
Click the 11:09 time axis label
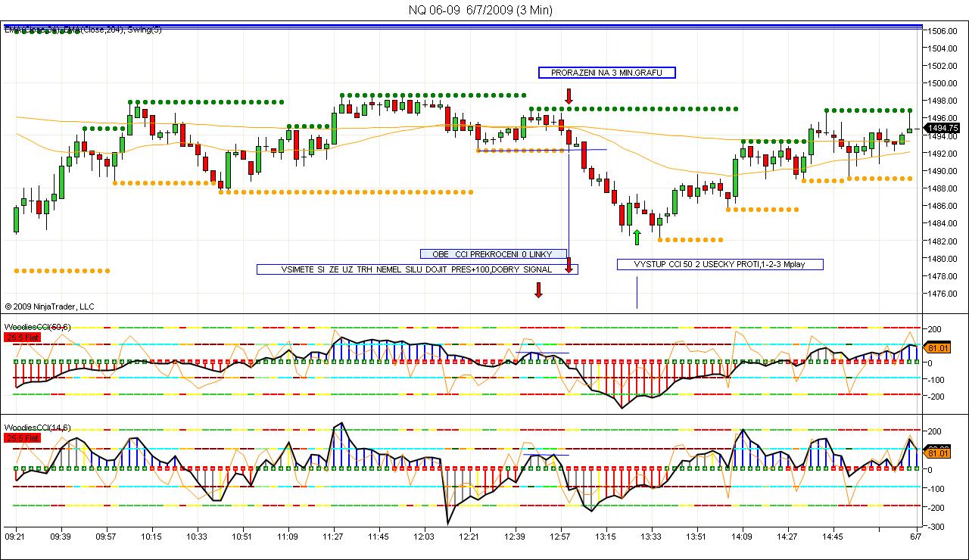point(288,537)
